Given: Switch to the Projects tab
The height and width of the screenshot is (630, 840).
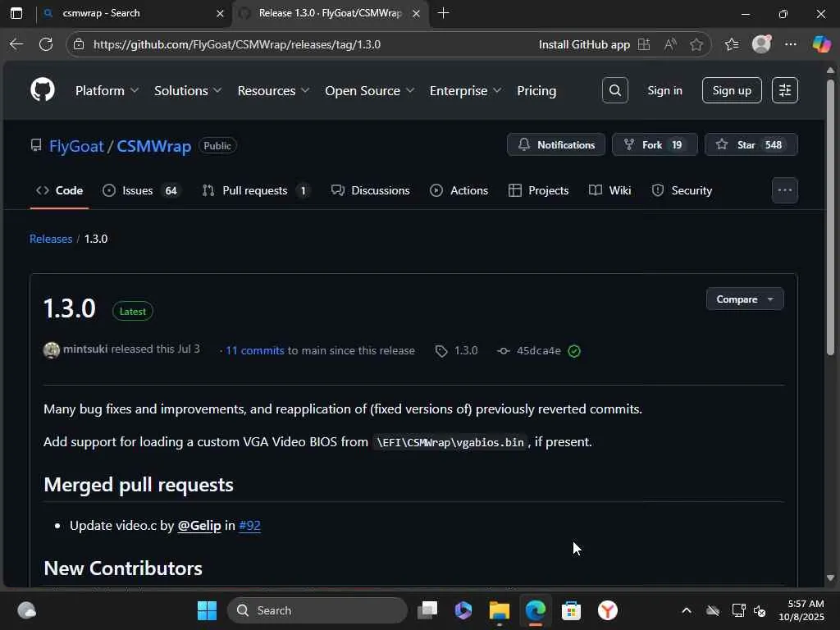Looking at the screenshot, I should (x=538, y=190).
